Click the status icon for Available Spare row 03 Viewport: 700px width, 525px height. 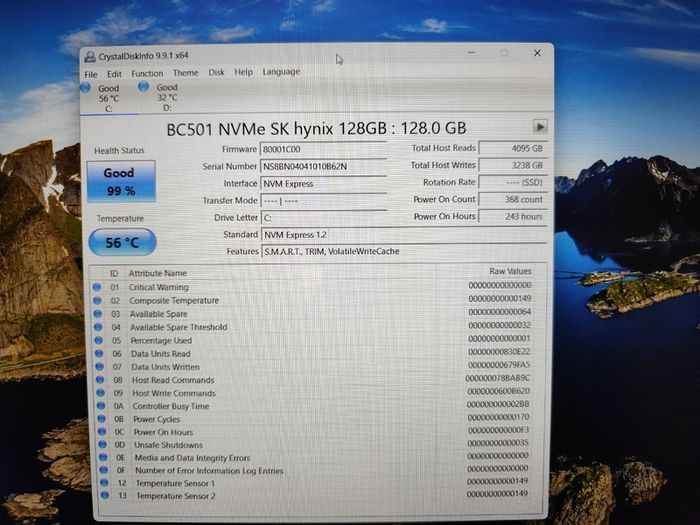point(98,314)
